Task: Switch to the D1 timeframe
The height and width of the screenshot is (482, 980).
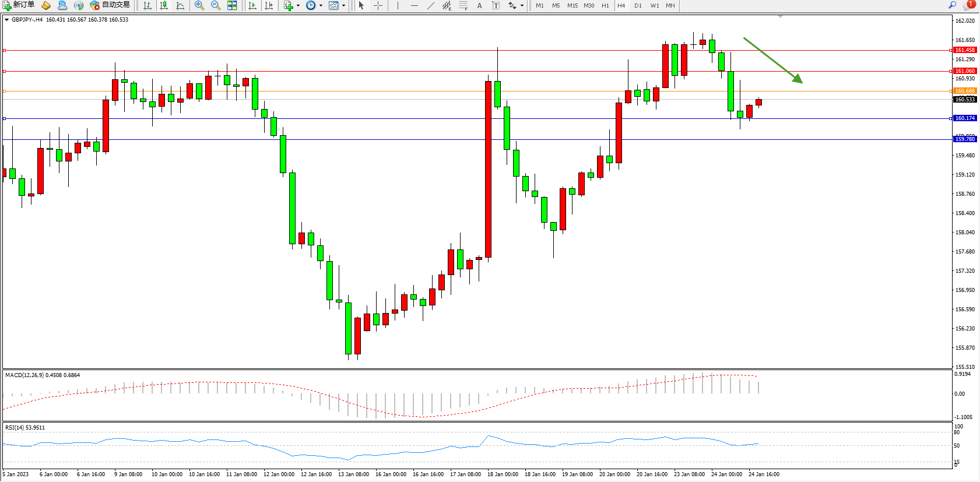Action: click(638, 5)
